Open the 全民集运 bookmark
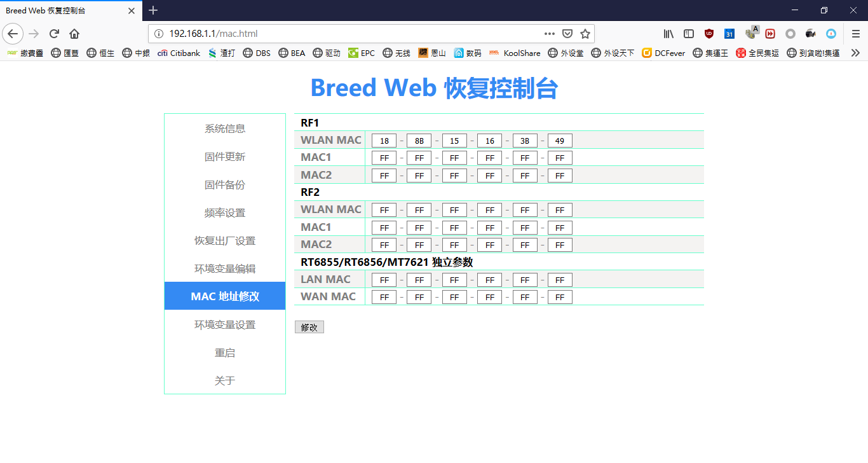This screenshot has width=868, height=463. click(757, 53)
